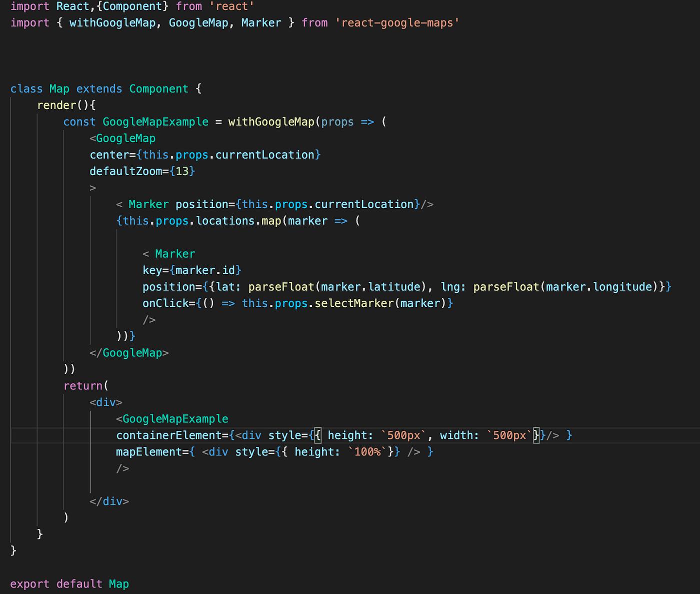Click the defaultZoom value 13
This screenshot has width=700, height=594.
tap(182, 172)
